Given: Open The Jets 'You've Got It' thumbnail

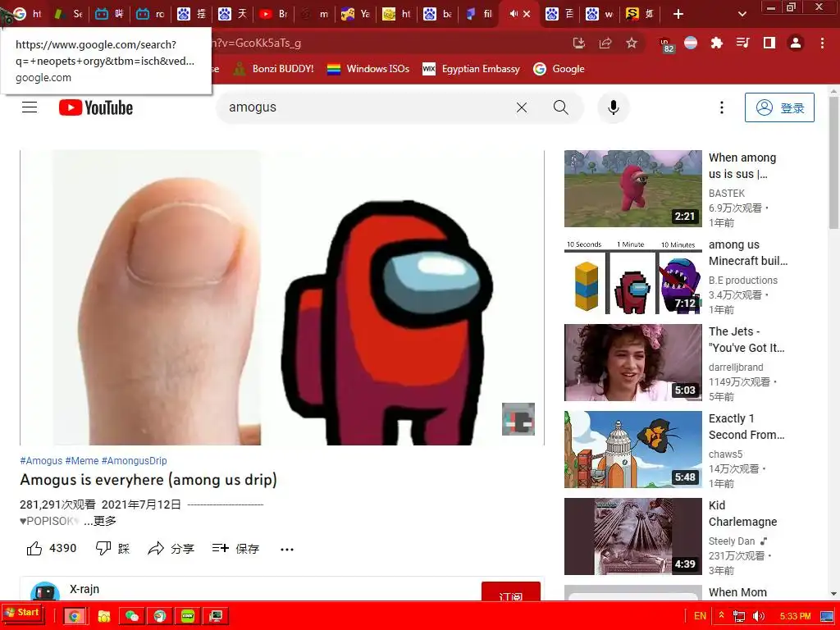Looking at the screenshot, I should click(632, 362).
